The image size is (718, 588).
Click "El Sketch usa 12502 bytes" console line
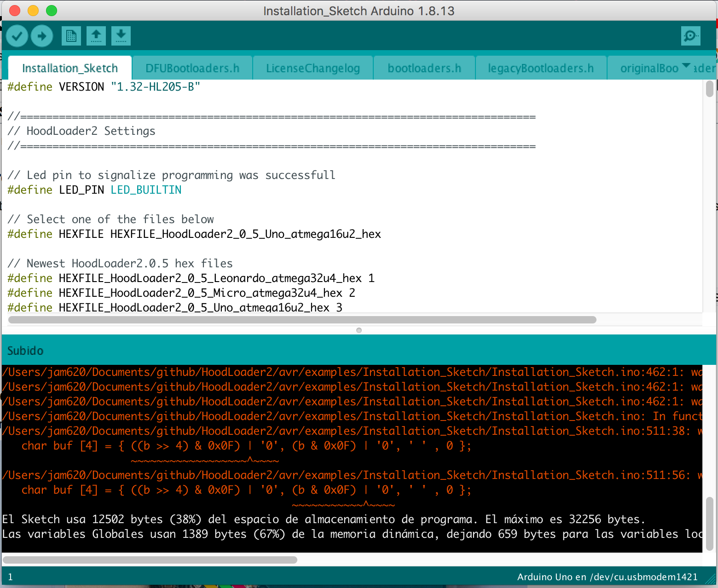click(x=323, y=519)
